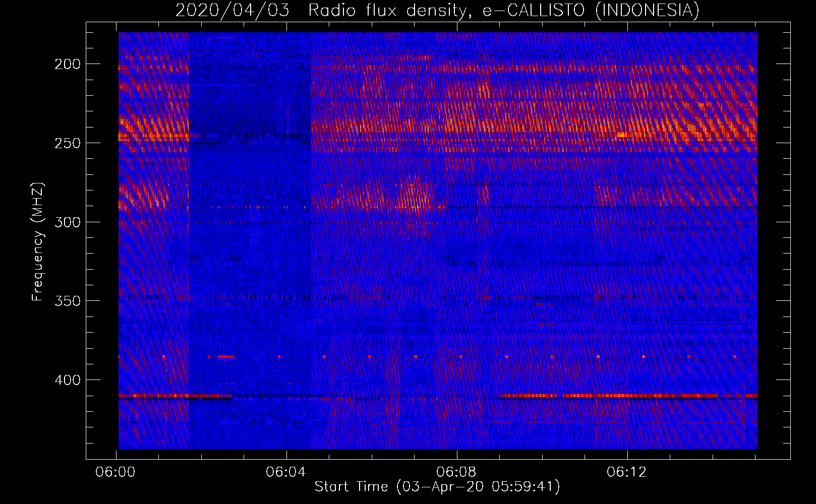
Task: Click the 350 frequency tick label
Action: tap(67, 301)
